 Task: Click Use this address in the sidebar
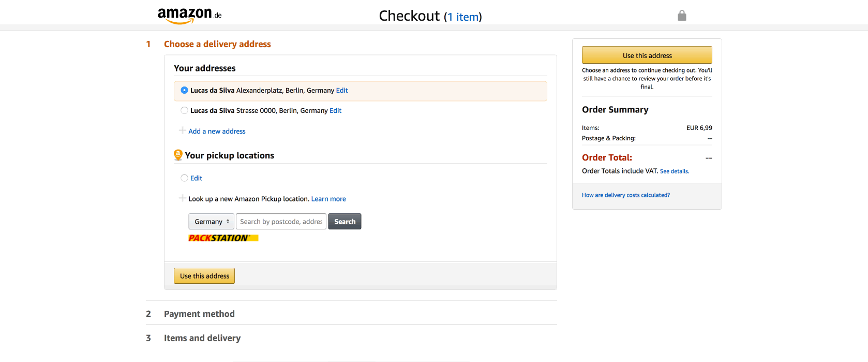click(647, 55)
